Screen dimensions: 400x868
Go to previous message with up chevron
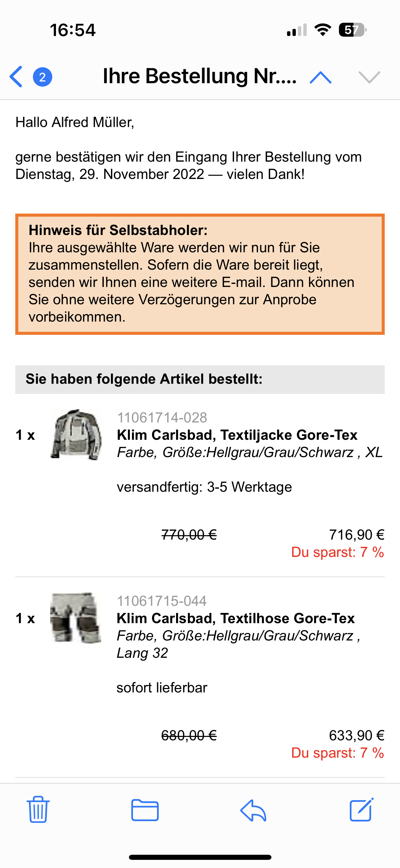click(321, 77)
